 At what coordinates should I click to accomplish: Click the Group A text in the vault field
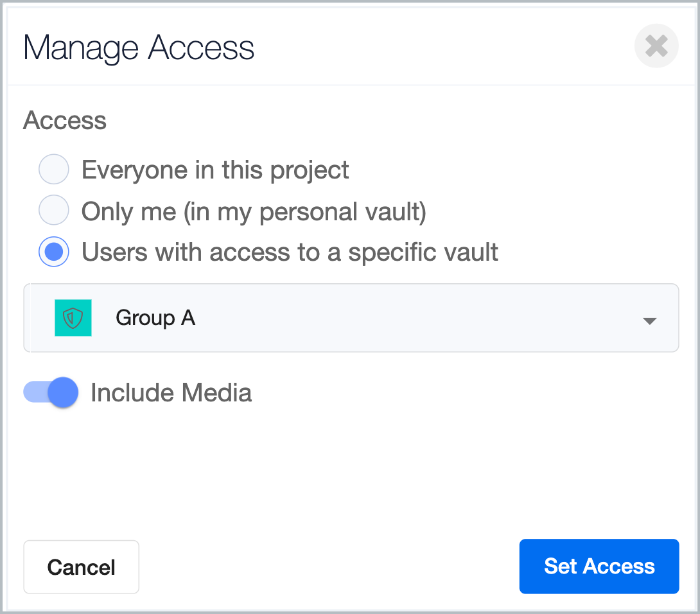[x=155, y=318]
